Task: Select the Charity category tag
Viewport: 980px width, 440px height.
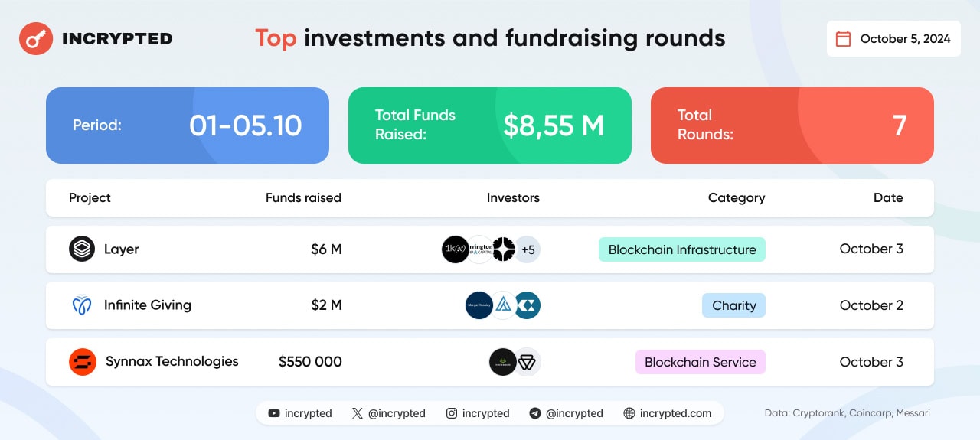Action: 733,305
